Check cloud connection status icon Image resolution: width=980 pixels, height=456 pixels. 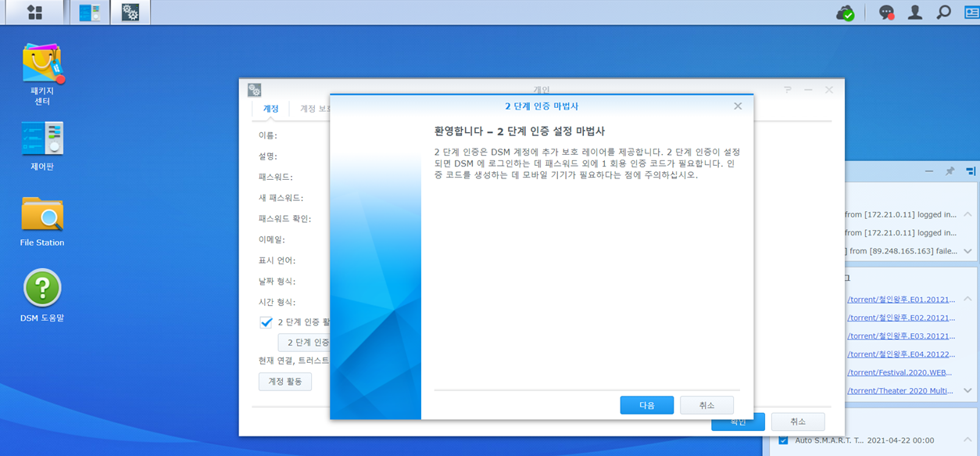click(x=845, y=13)
